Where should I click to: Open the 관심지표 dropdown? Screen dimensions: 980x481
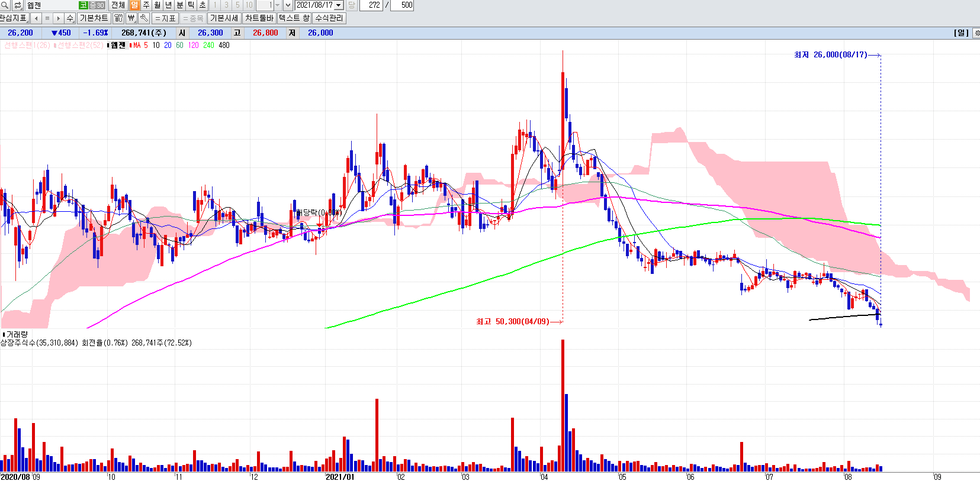pos(14,18)
